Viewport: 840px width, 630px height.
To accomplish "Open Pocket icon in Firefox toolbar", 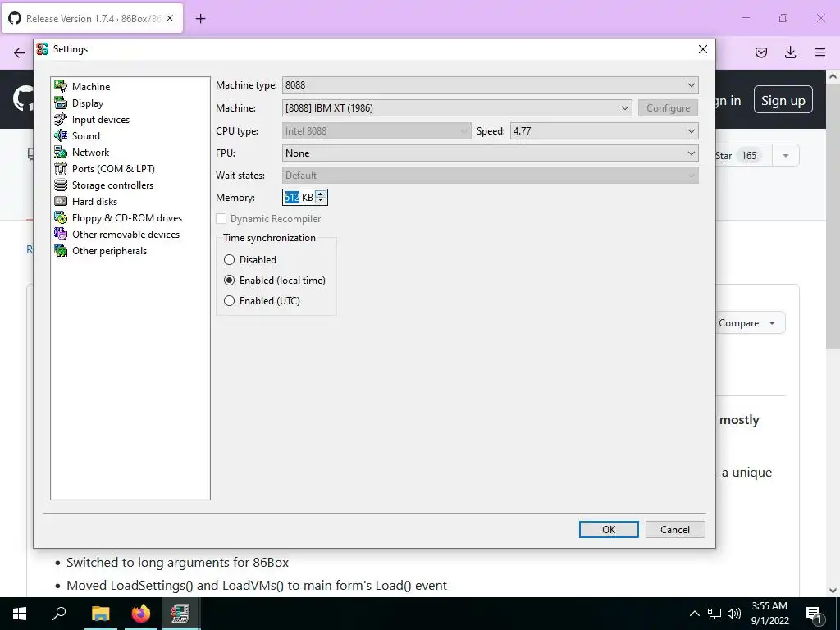I will [x=761, y=52].
